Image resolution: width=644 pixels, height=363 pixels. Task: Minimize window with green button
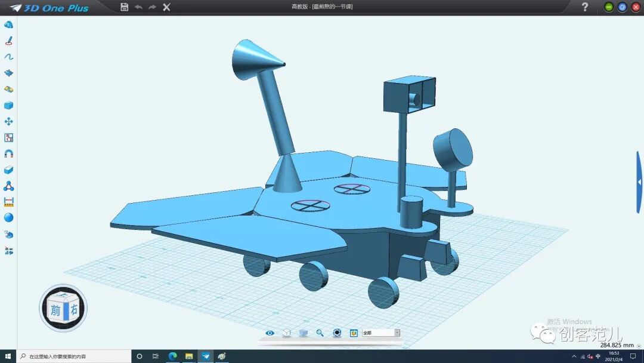(609, 7)
